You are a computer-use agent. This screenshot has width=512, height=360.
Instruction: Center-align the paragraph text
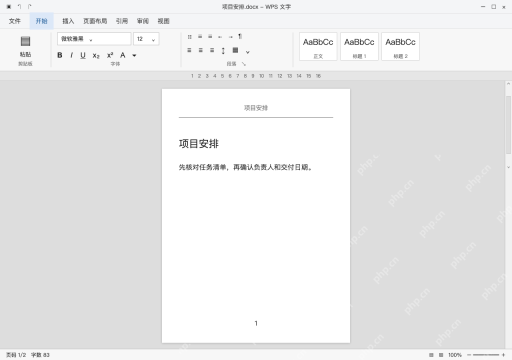(201, 50)
